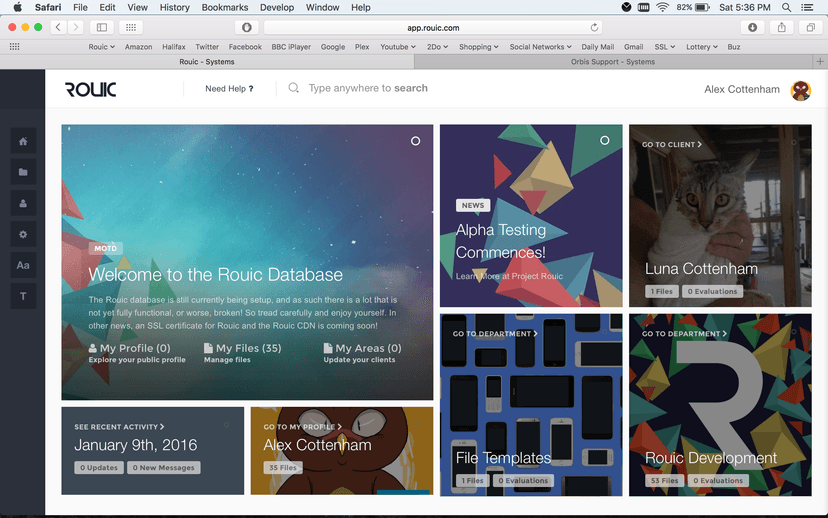Open the BBC iPlayer bookmark

(x=291, y=47)
